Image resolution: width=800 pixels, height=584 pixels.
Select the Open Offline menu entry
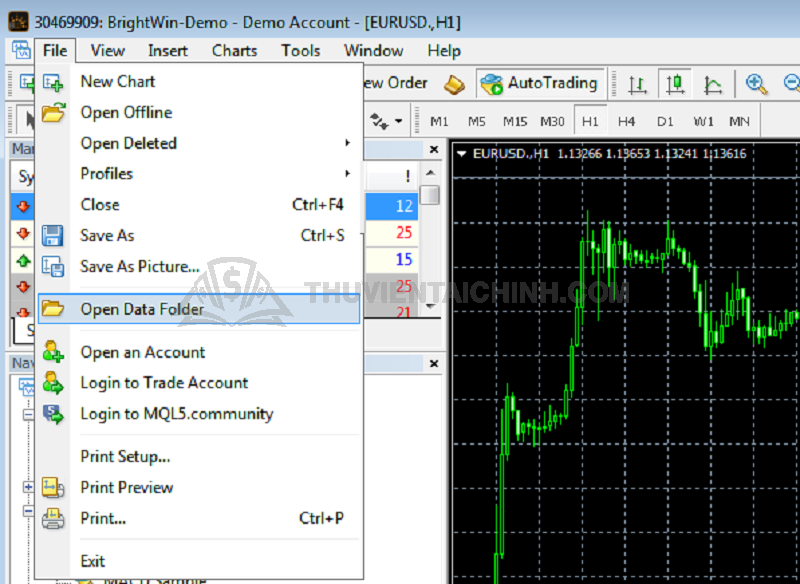199,112
